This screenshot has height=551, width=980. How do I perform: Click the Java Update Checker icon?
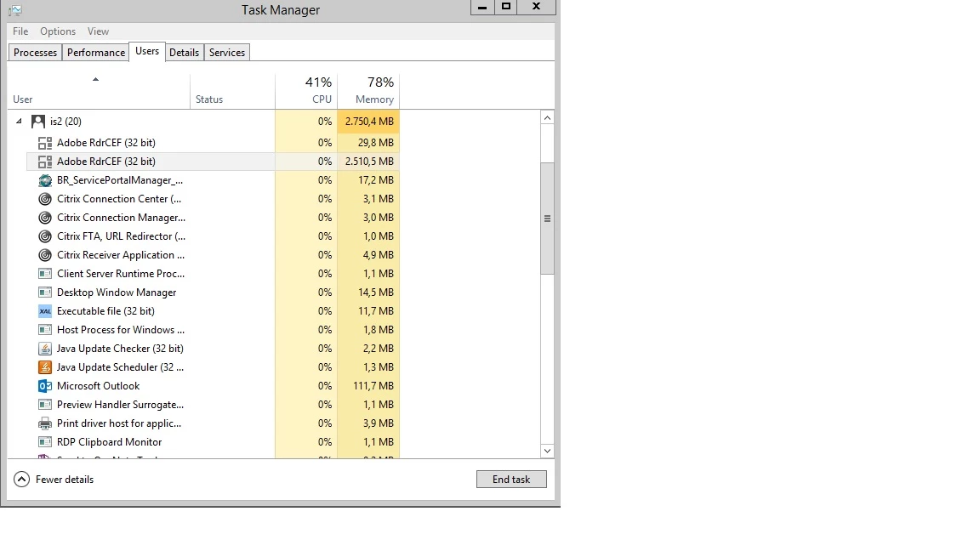(45, 349)
